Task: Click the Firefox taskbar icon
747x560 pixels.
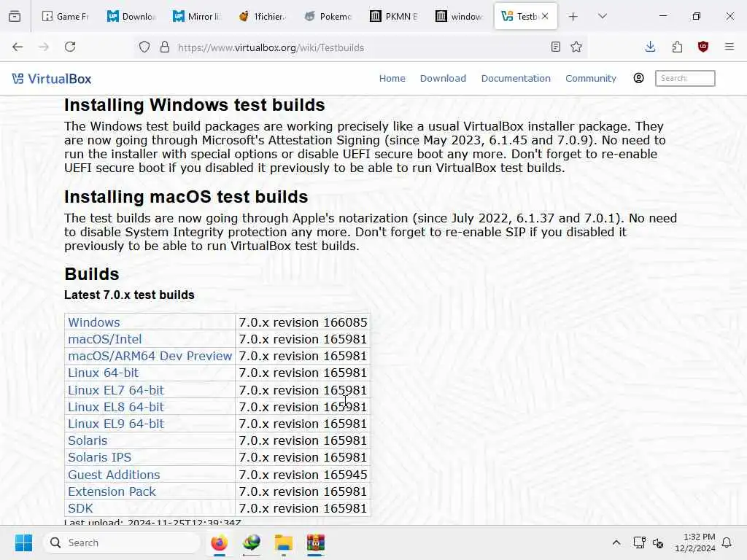Action: pos(219,542)
